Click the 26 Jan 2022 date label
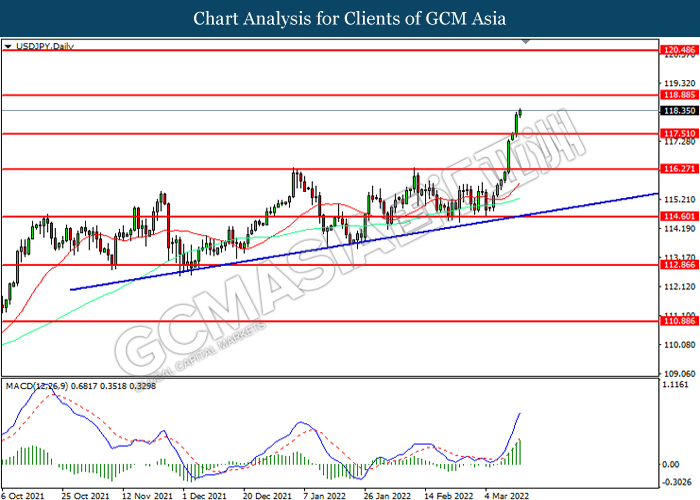 coord(387,496)
